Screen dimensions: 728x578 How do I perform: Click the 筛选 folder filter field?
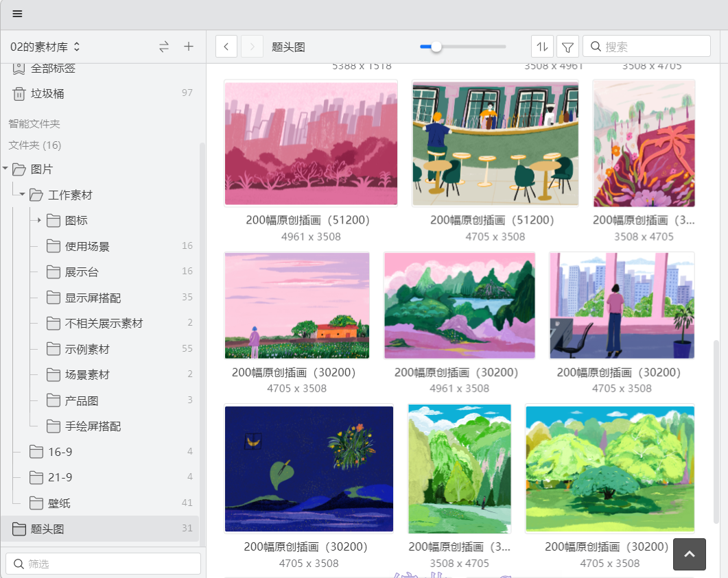103,564
